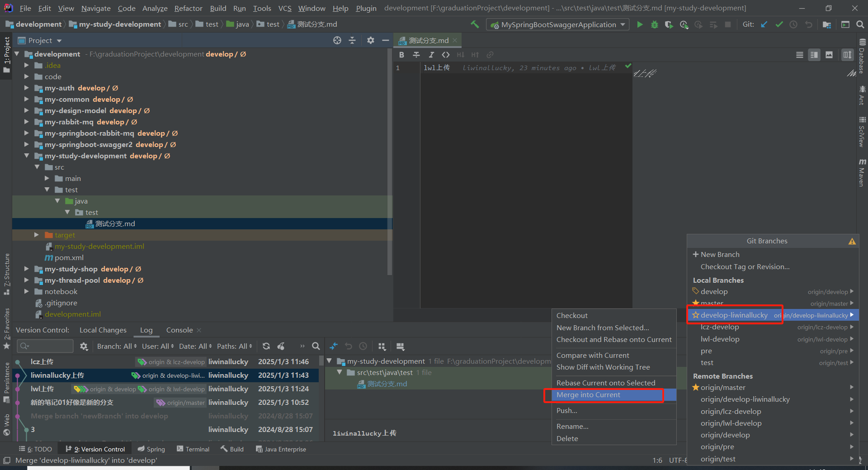Open the User: All filter dropdown
The image size is (868, 470).
pyautogui.click(x=158, y=346)
